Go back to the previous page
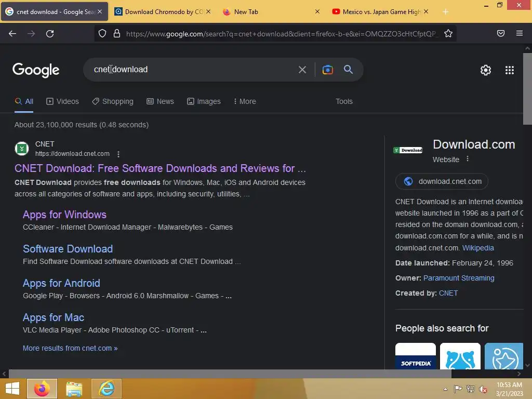 12,34
